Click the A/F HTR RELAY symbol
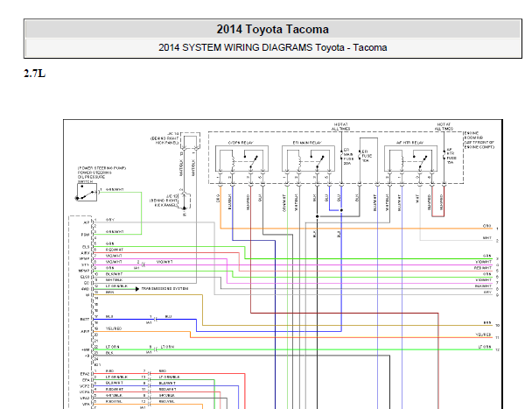The height and width of the screenshot is (409, 532). (410, 159)
